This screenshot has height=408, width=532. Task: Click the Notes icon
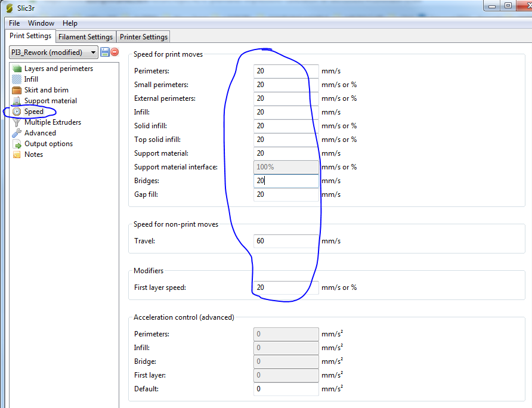17,154
